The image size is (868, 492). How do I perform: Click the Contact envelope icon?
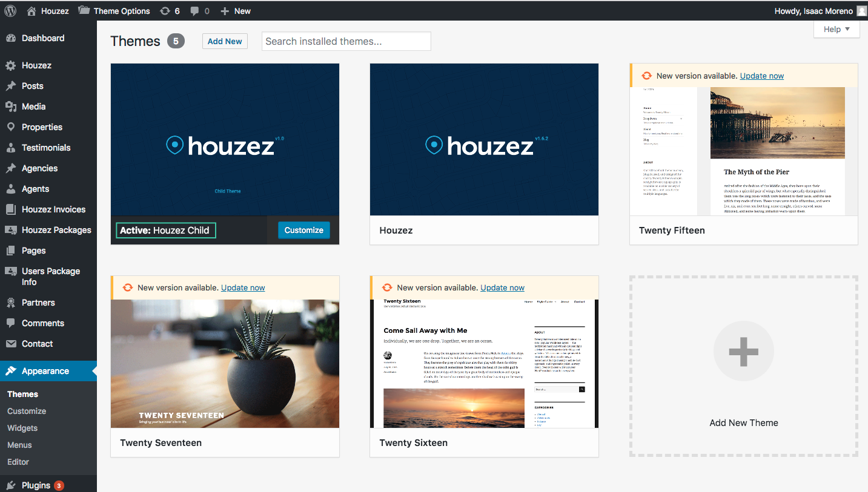[x=11, y=344]
